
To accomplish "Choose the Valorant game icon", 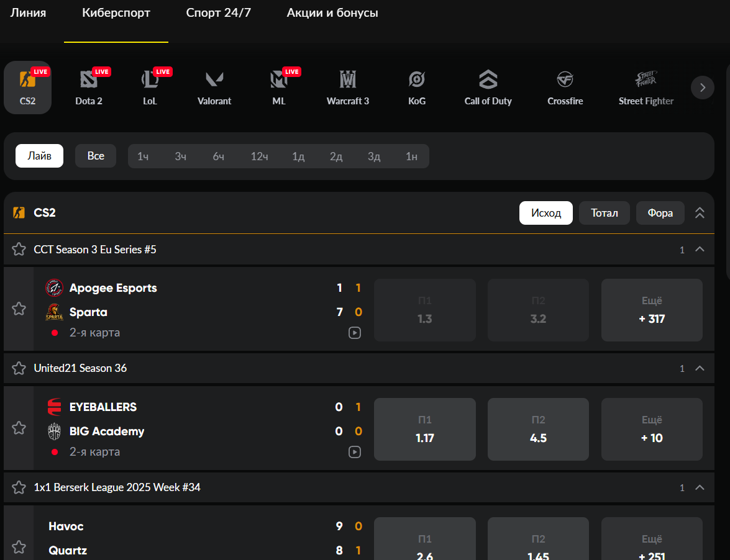I will point(214,88).
